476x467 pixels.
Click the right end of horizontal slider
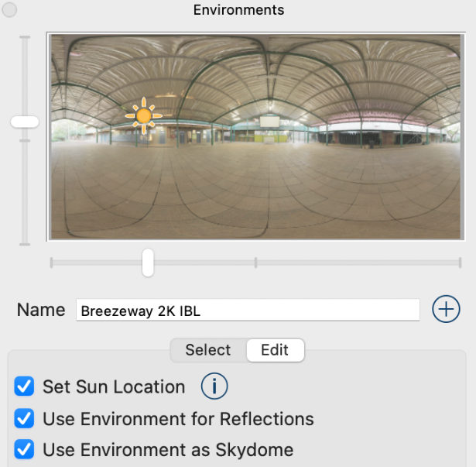(460, 263)
